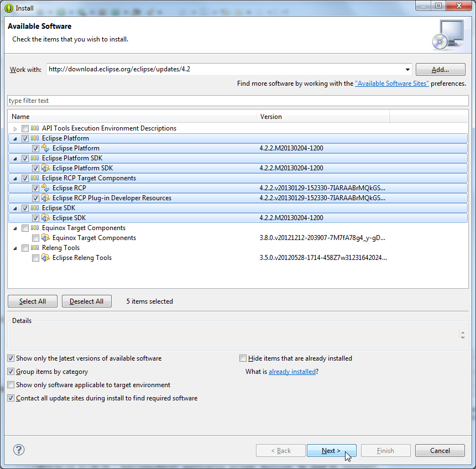Click the Eclipse RCP Plug-in Developer Resources icon
The height and width of the screenshot is (469, 476).
click(45, 198)
